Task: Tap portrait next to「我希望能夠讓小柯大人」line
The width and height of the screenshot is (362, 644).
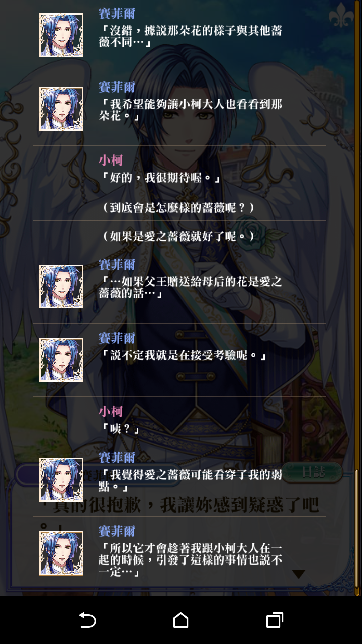Action: [61, 109]
